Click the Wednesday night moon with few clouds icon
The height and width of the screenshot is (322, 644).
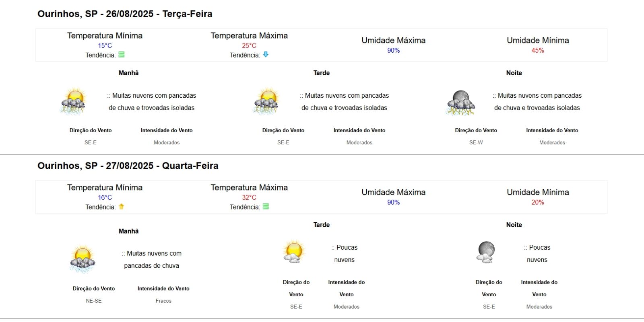[486, 252]
